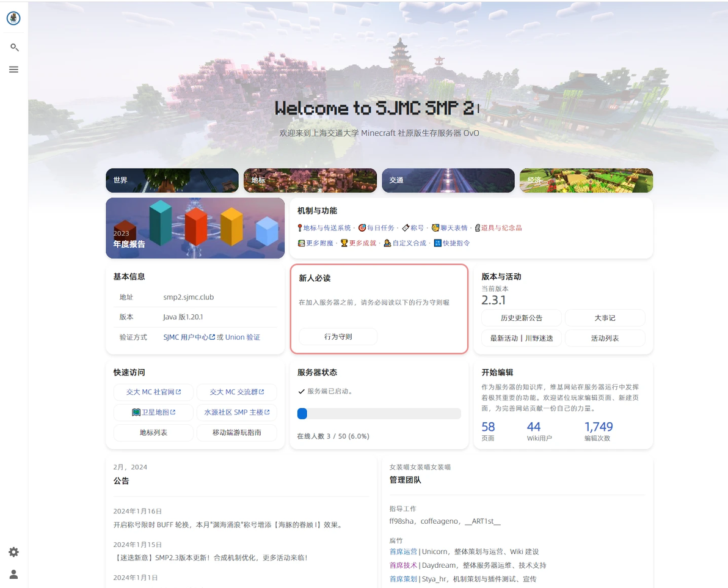Click the current version number 2.3.1
Screen dimensions: 728x588
click(x=493, y=300)
